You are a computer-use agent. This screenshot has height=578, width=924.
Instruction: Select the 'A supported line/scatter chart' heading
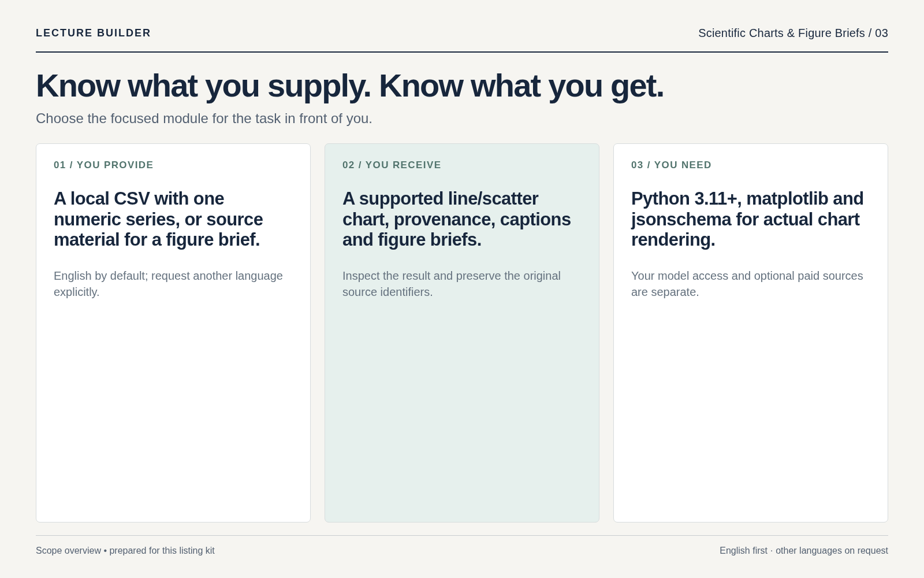point(456,219)
